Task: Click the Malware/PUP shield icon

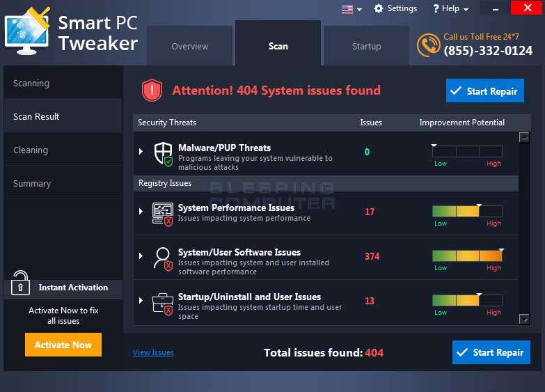Action: point(164,154)
